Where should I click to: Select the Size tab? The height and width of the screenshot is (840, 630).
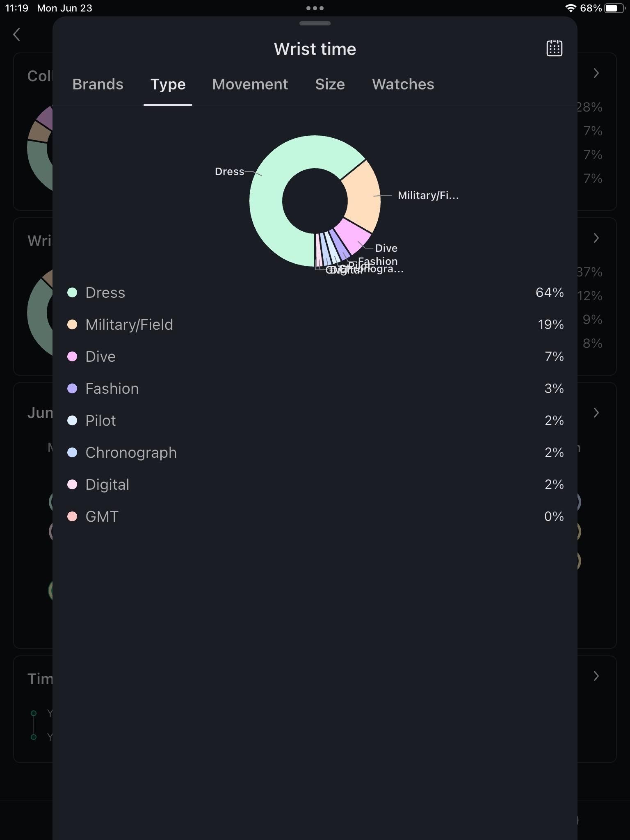tap(330, 84)
